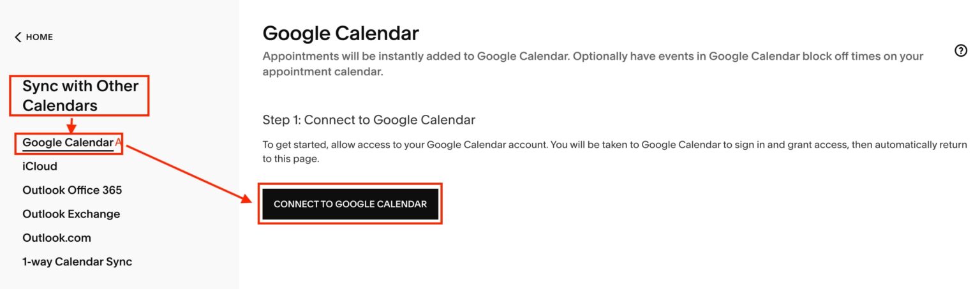Click the Google Calendar page title
The image size is (980, 289).
(341, 33)
